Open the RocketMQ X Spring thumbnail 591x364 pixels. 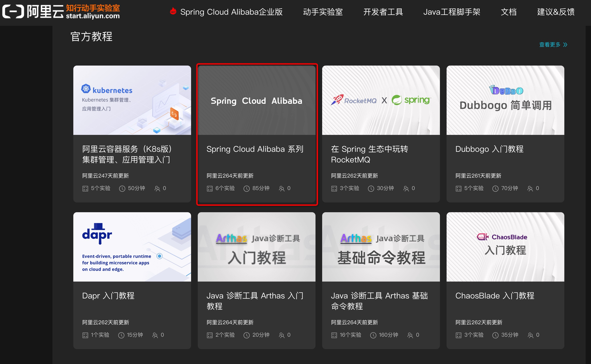pyautogui.click(x=381, y=100)
